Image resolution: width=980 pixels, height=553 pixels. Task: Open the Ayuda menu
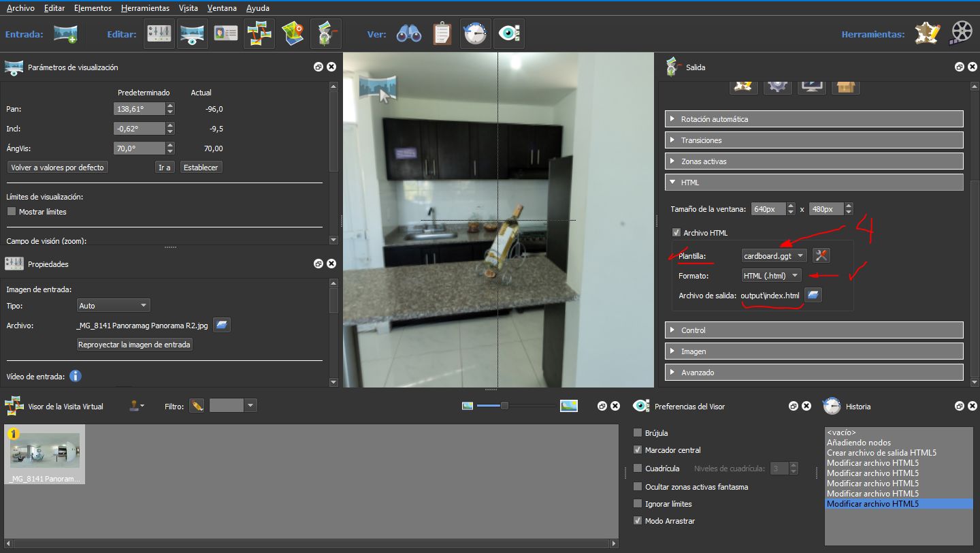tap(257, 8)
